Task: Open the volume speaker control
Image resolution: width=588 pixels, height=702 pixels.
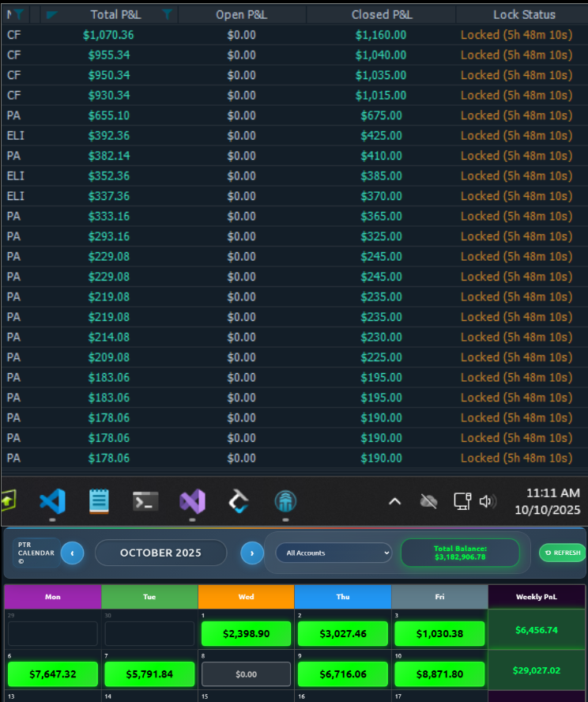Action: pos(488,501)
